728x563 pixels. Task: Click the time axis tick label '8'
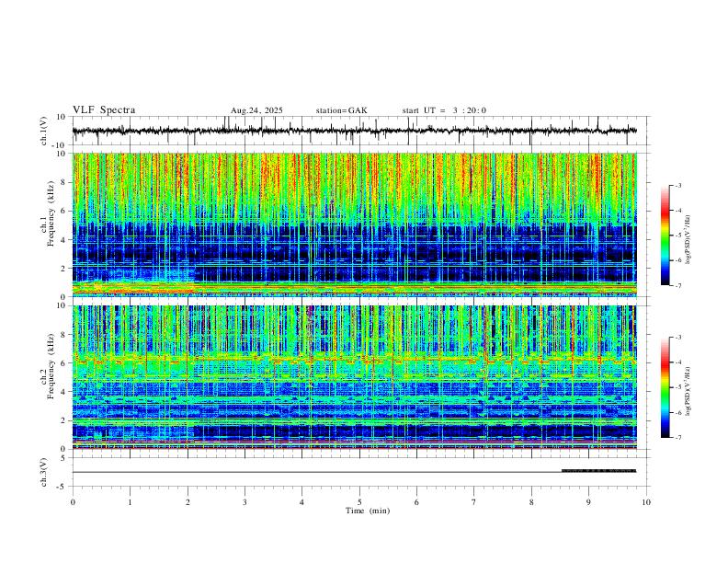tap(531, 502)
